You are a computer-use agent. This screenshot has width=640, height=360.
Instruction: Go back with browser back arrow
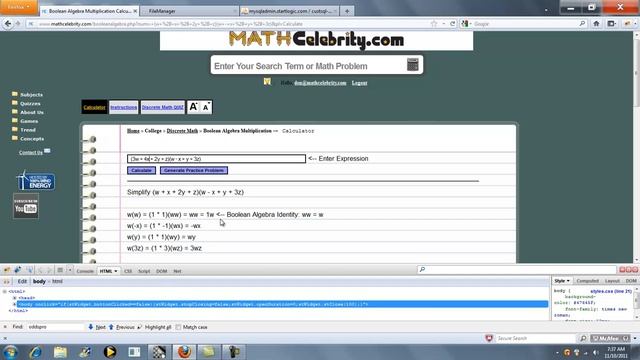(8, 24)
